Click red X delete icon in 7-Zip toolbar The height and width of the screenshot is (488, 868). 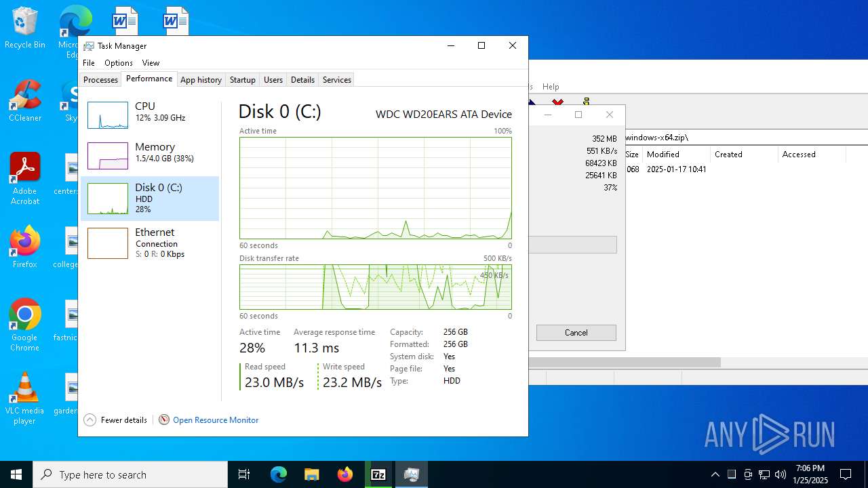pyautogui.click(x=557, y=103)
